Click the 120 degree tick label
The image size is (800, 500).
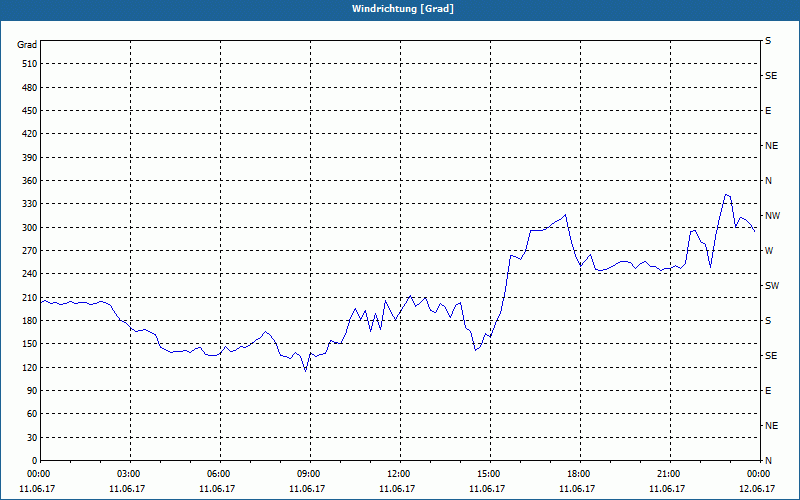(30, 367)
